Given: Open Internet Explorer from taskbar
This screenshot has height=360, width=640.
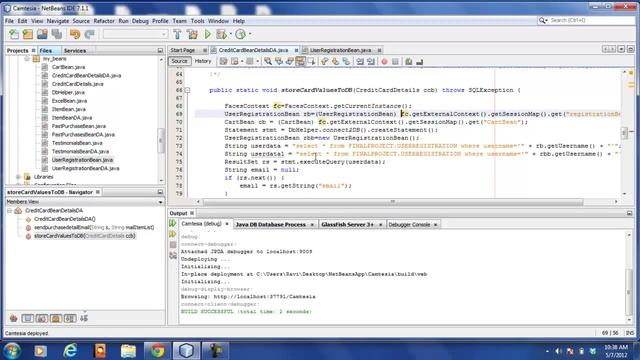Looking at the screenshot, I should pos(70,351).
